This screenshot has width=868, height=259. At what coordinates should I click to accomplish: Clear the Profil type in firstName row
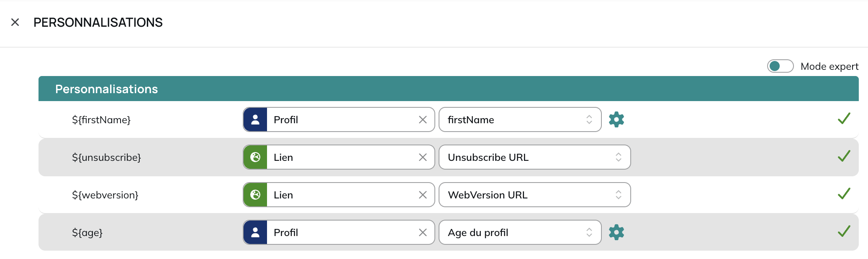tap(423, 120)
